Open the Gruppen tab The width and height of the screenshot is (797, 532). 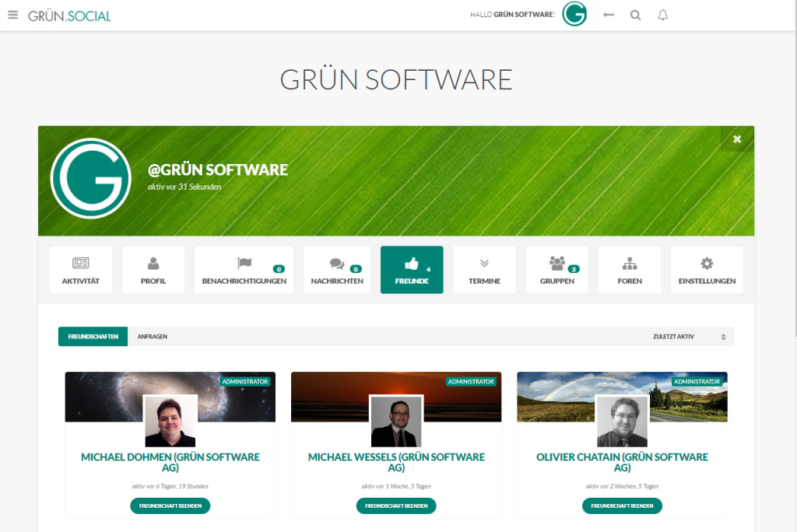coord(557,270)
